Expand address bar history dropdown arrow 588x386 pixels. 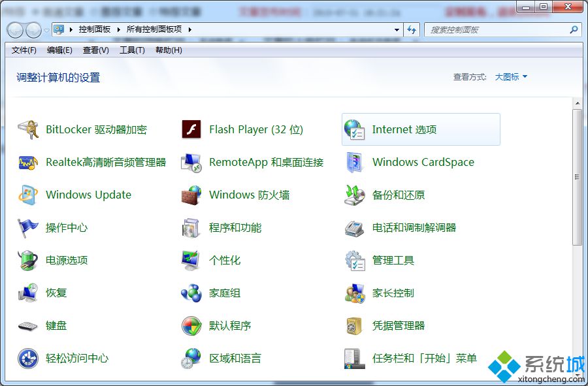click(x=397, y=29)
